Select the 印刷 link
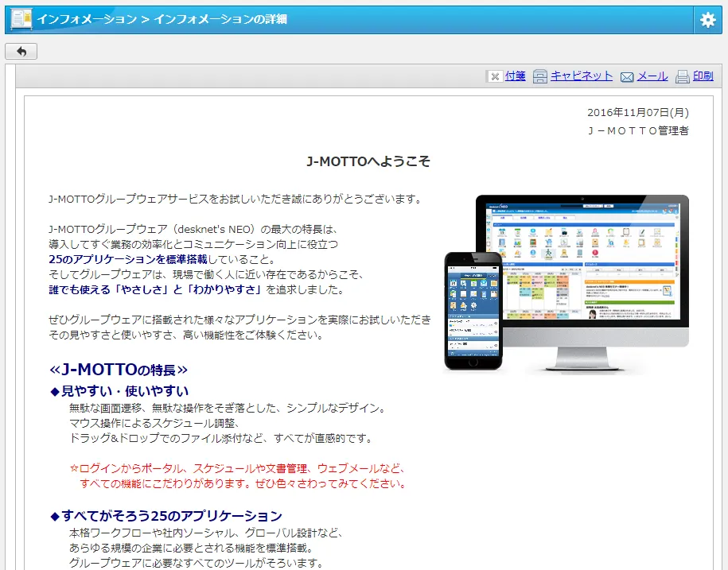Viewport: 728px width, 570px height. coord(703,76)
